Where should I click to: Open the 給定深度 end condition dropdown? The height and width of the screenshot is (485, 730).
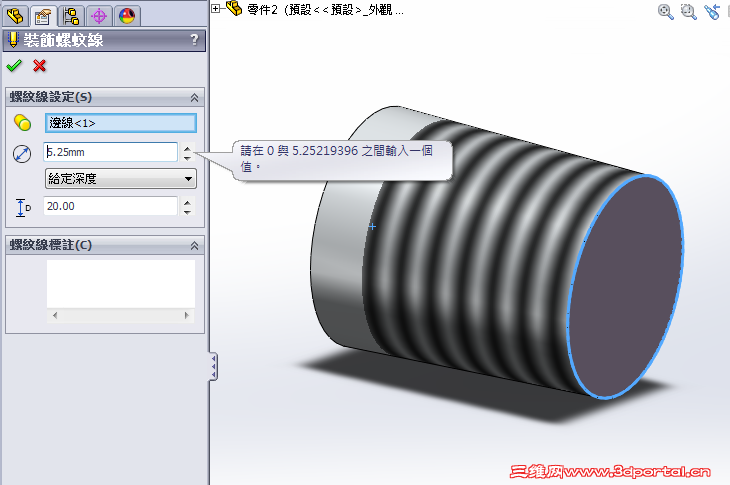[x=121, y=179]
